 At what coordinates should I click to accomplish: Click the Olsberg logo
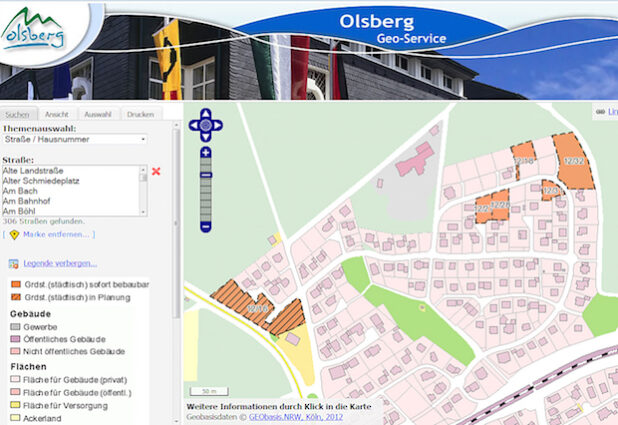33,30
